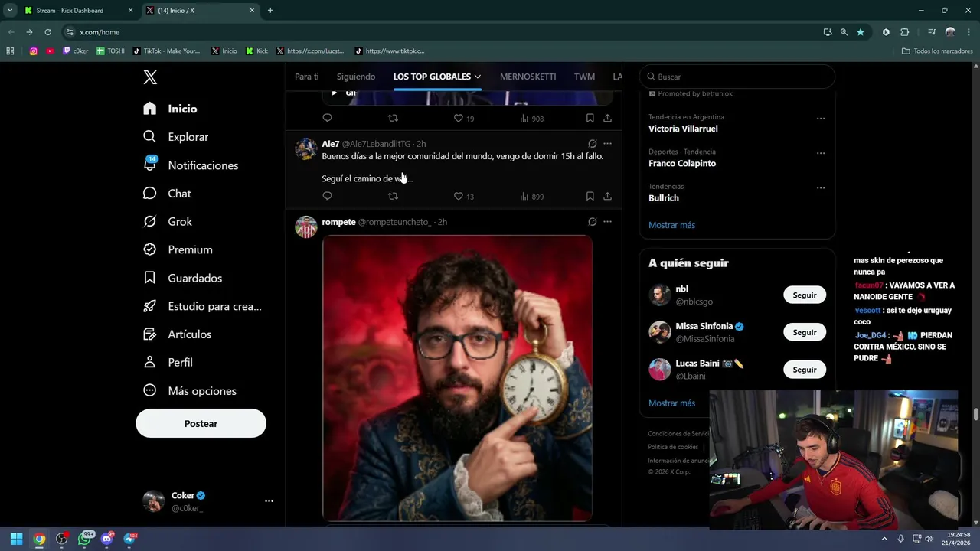Open options for Victoria Villarruel trend
The image size is (980, 551).
pyautogui.click(x=821, y=119)
